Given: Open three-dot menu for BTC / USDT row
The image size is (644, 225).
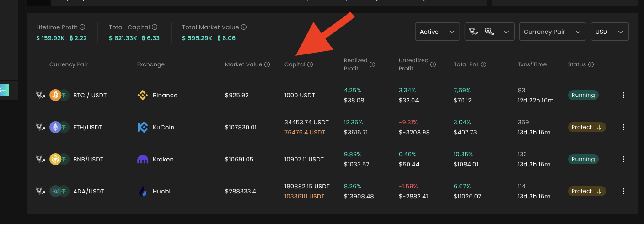Looking at the screenshot, I should [x=623, y=96].
